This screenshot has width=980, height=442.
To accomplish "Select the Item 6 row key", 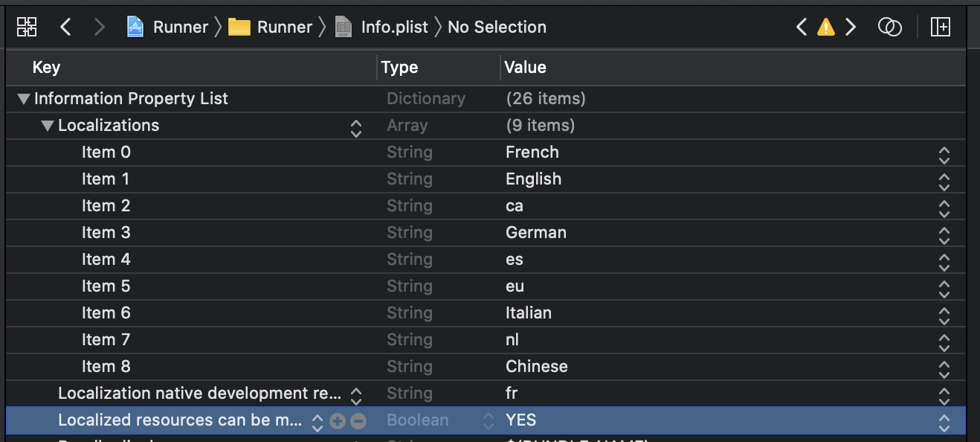I will pos(106,313).
